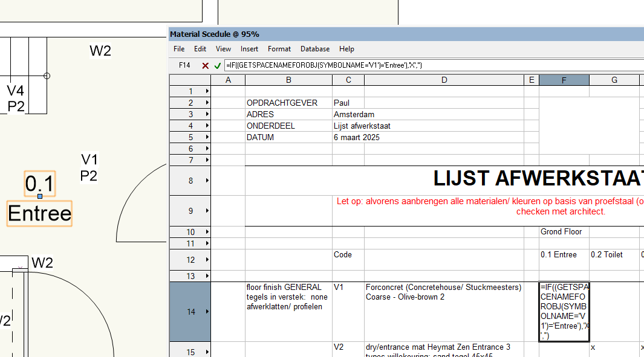The image size is (644, 357).
Task: Click the blue selection handle under 0.1
Action: coord(40,196)
